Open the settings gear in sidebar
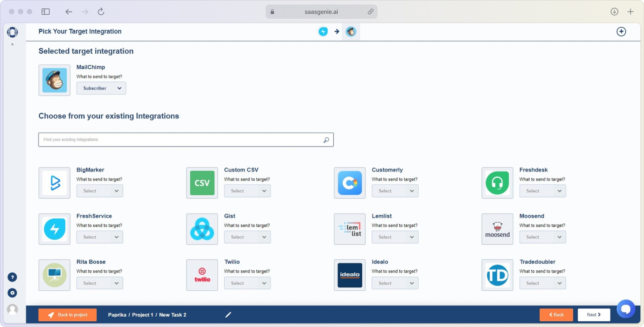 [13, 293]
